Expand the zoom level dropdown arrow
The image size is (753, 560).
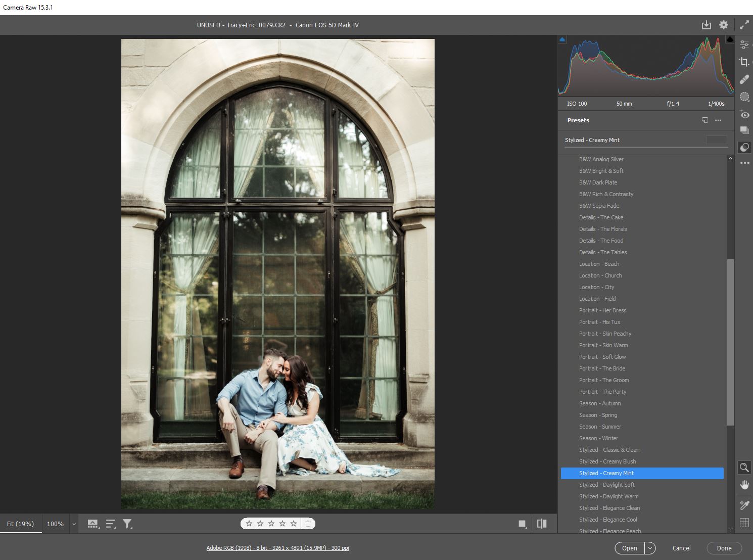pos(74,524)
